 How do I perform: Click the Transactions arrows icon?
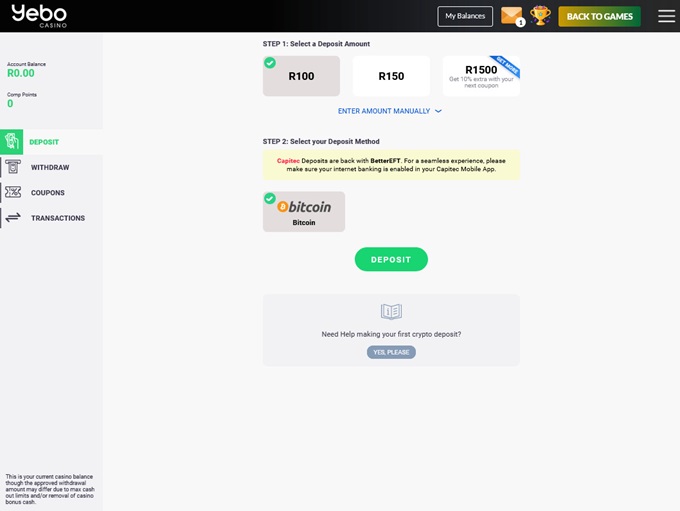pyautogui.click(x=13, y=218)
